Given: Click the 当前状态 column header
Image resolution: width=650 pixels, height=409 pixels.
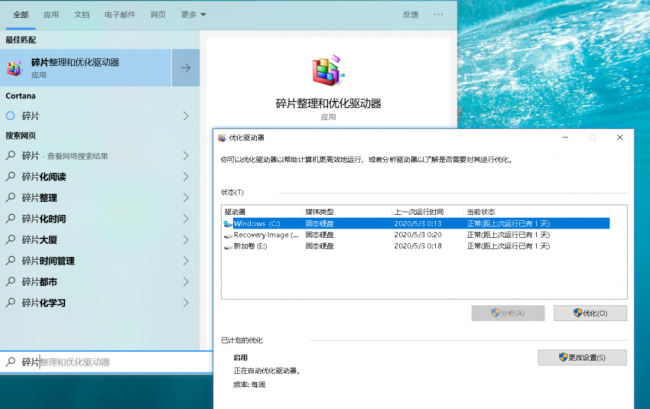Looking at the screenshot, I should point(536,212).
